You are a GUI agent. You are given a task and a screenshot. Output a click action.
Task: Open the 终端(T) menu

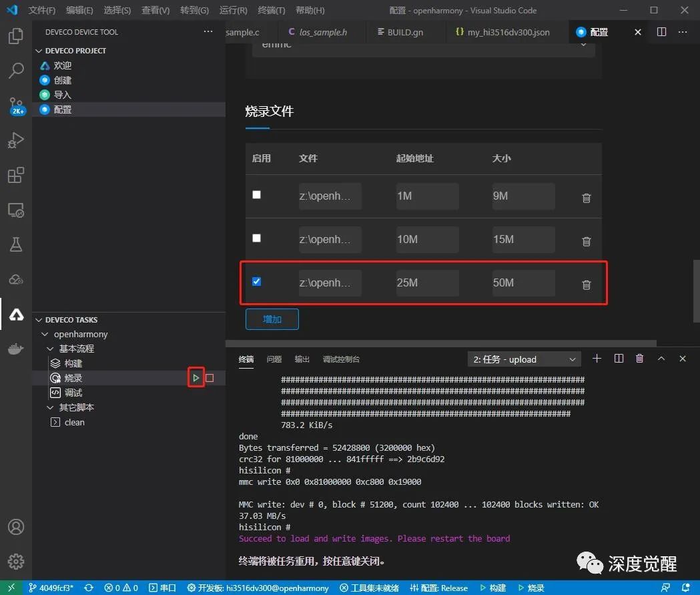coord(272,10)
